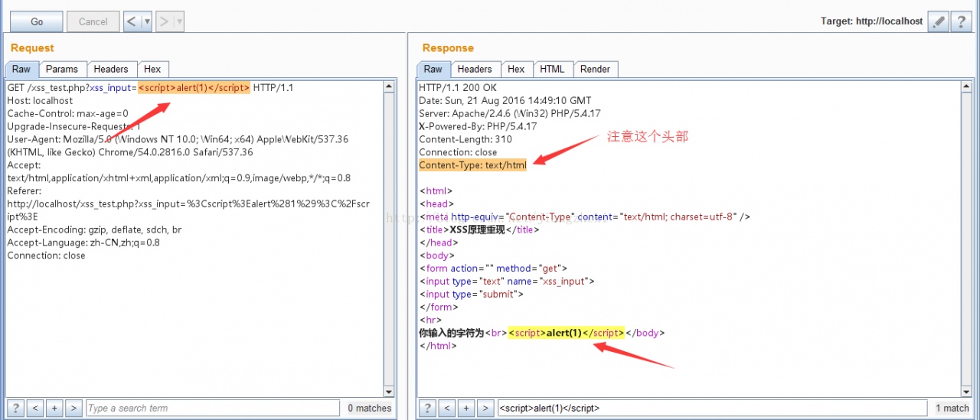Select the Response Raw tab

coord(433,69)
